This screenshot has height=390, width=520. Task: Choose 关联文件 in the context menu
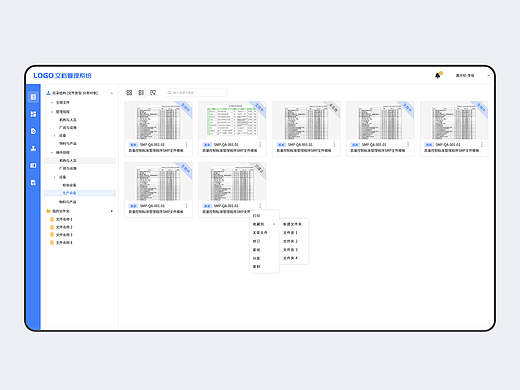coord(260,233)
